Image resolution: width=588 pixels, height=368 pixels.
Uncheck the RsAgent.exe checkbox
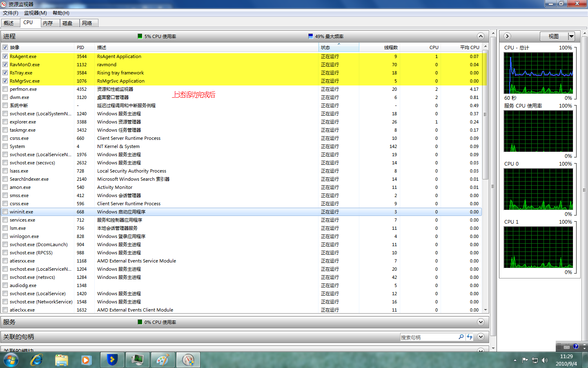pyautogui.click(x=5, y=56)
